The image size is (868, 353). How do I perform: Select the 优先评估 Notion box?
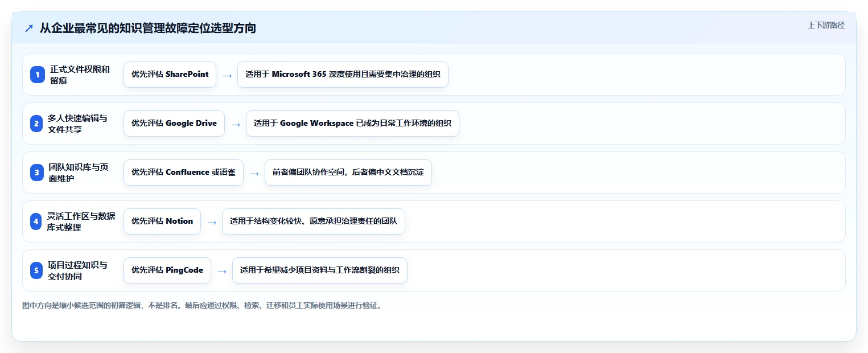tap(162, 221)
